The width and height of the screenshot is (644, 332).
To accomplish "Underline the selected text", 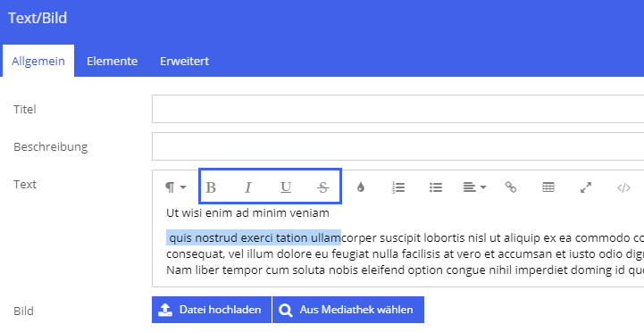I will (x=286, y=187).
